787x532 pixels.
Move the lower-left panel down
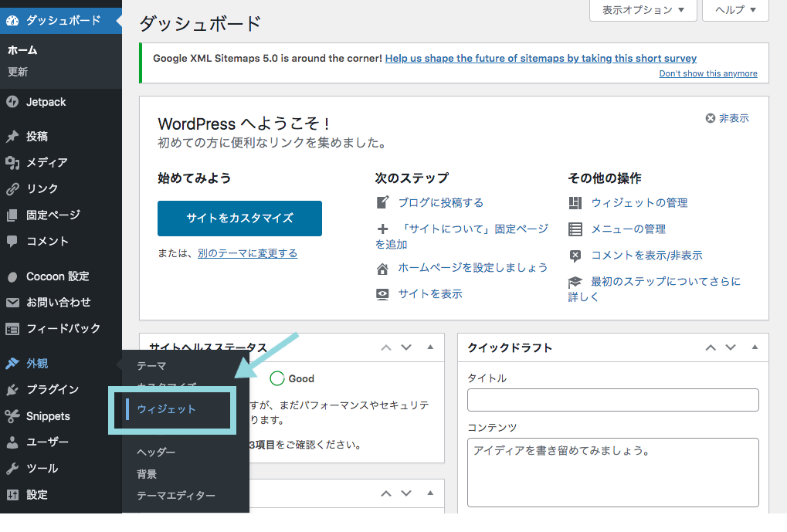(x=406, y=494)
